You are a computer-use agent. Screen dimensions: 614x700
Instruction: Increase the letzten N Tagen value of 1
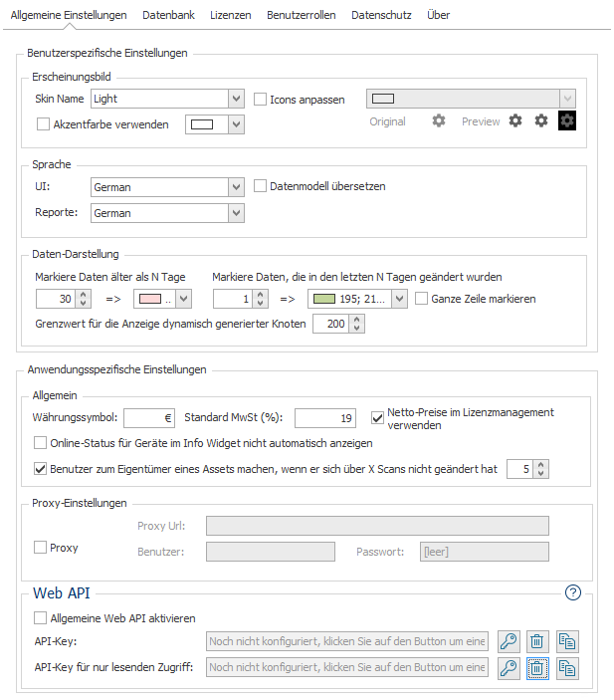[x=261, y=295]
